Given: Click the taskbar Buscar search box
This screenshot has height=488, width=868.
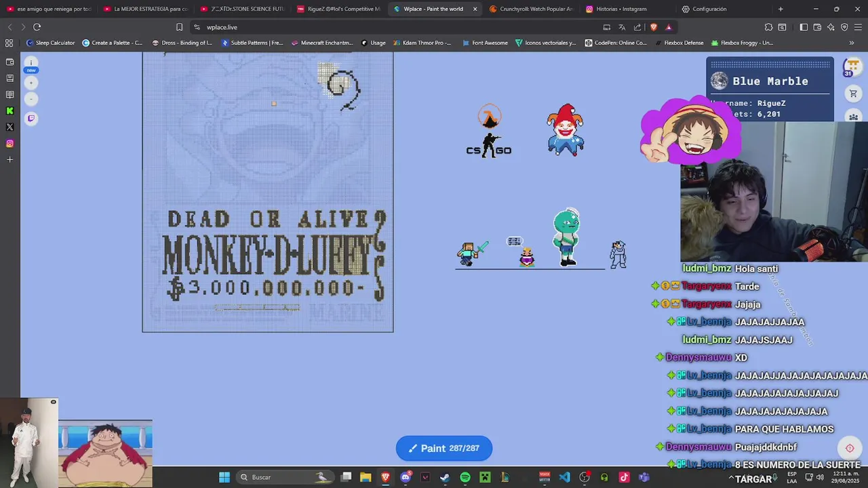Looking at the screenshot, I should click(x=285, y=477).
